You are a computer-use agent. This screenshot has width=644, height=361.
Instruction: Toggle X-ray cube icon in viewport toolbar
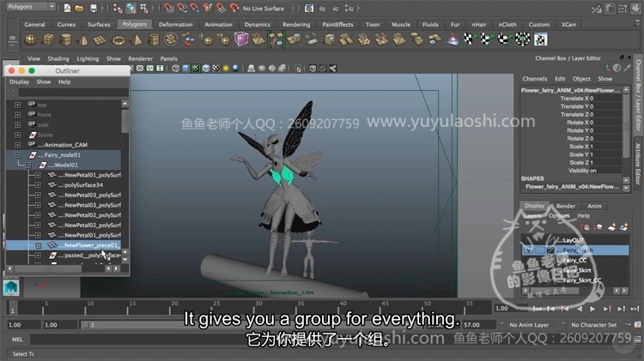point(313,69)
